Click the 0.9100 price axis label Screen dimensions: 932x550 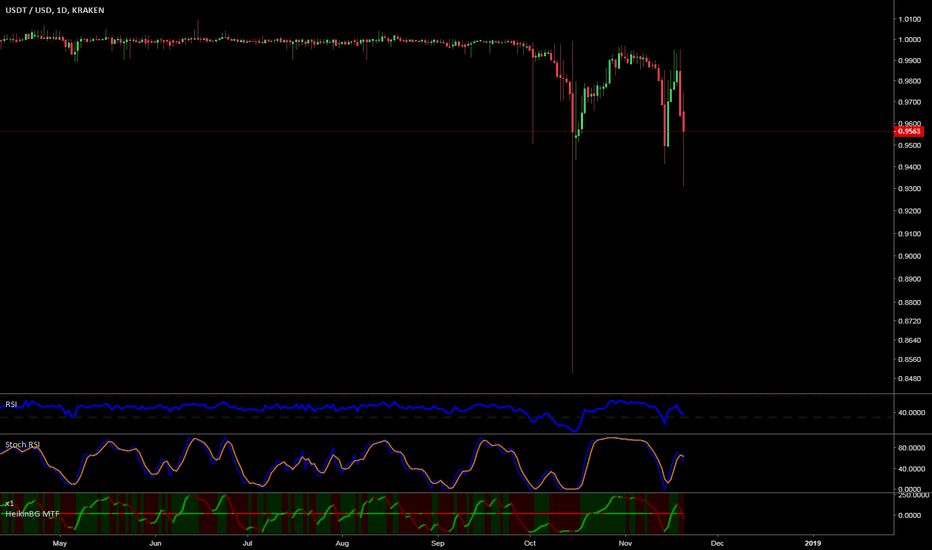pos(910,234)
